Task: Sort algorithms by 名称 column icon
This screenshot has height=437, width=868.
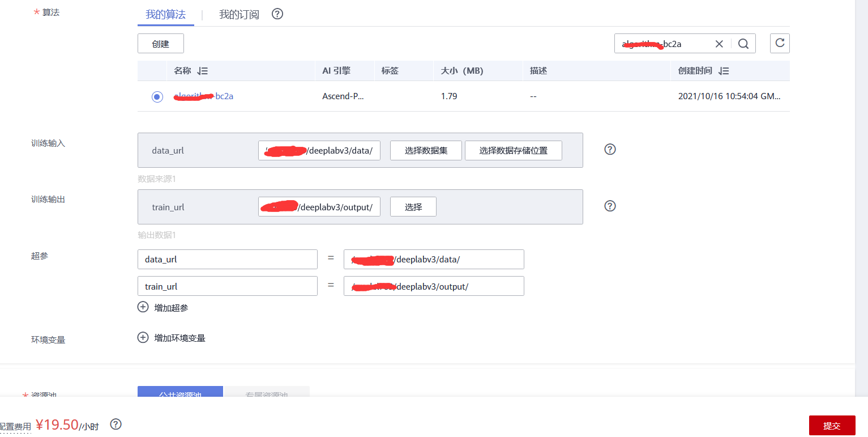Action: (203, 71)
